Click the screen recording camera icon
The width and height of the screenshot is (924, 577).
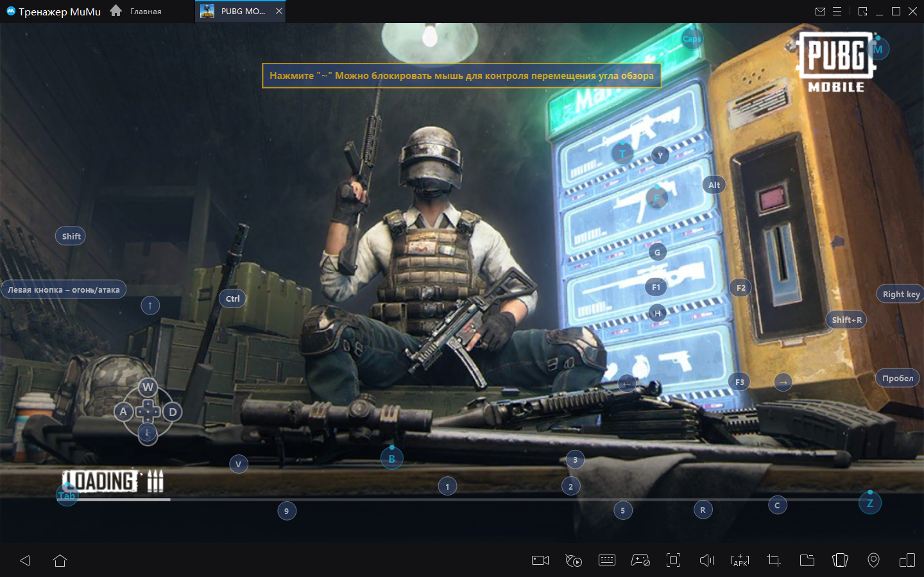pyautogui.click(x=540, y=560)
